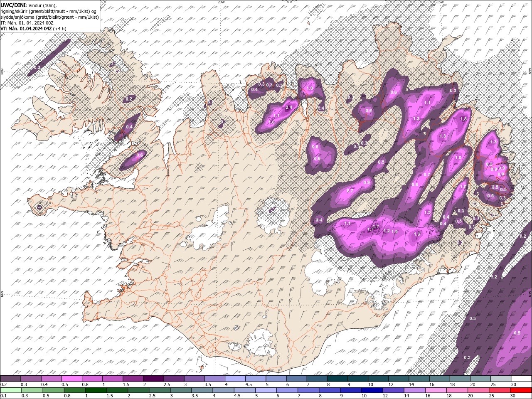Screen dimensions: 532x399
Task: Click the '2.4' precipitation value on the map
Action: coord(289,108)
